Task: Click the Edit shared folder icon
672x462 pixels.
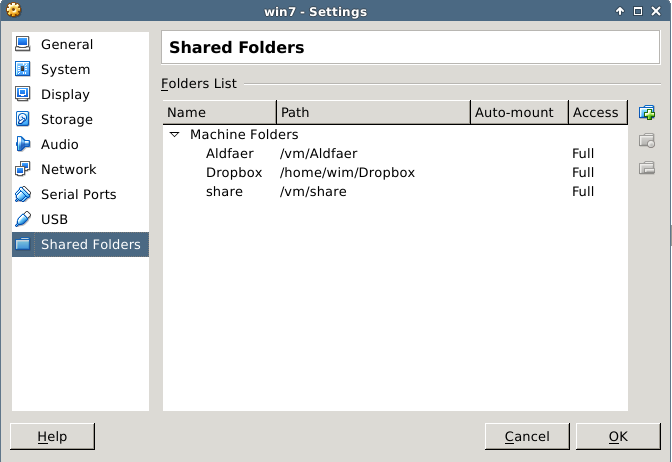Action: pos(646,140)
